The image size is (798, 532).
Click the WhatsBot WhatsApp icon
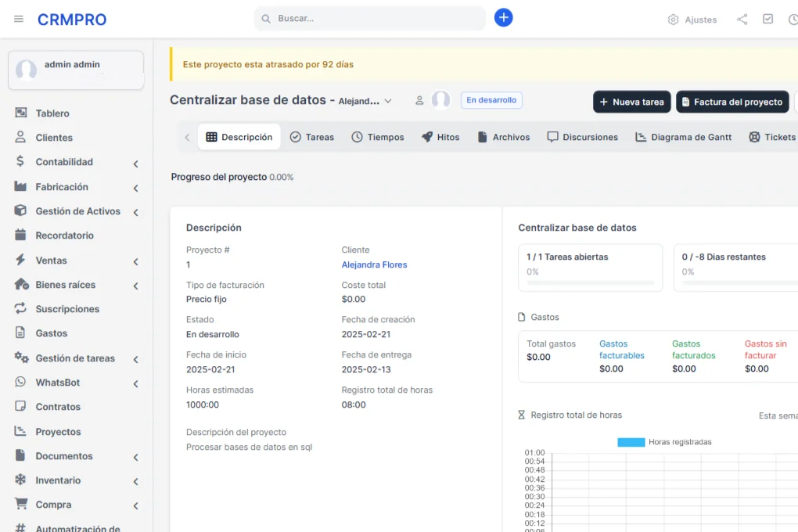20,382
